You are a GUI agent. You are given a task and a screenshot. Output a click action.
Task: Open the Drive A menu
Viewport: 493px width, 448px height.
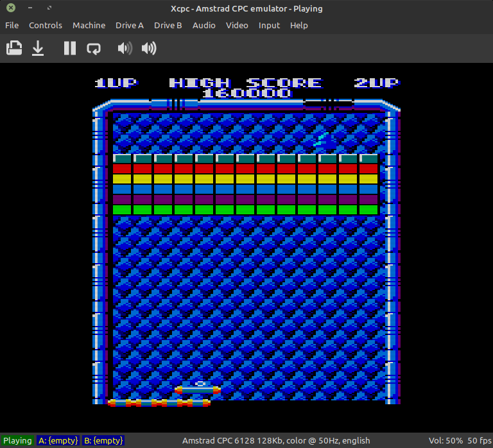click(x=130, y=26)
